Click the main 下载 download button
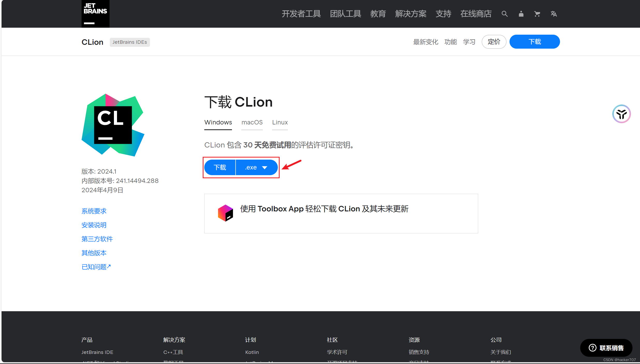 coord(220,167)
